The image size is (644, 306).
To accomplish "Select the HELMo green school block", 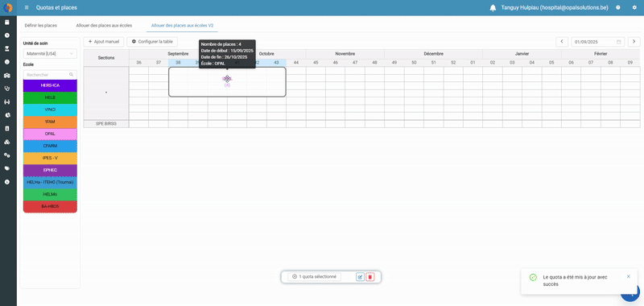I will (50, 194).
